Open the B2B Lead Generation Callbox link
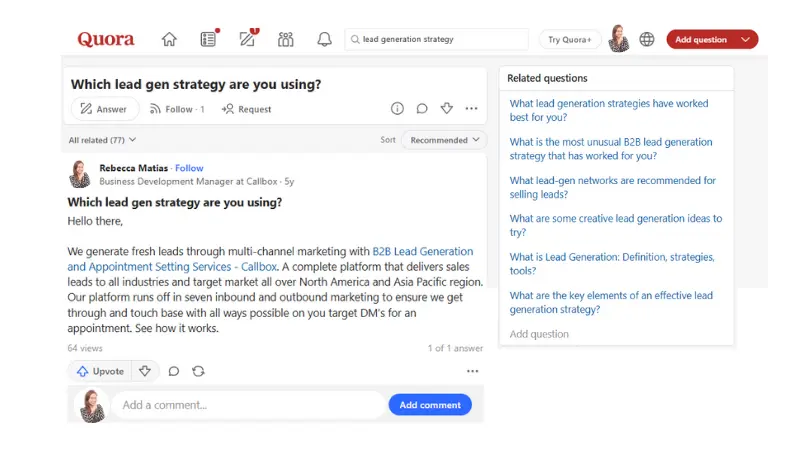Screen dimensions: 800x450 (270, 259)
